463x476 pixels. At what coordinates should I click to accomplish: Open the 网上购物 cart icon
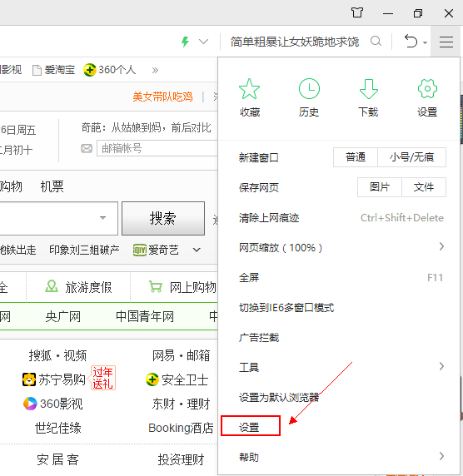tap(156, 286)
